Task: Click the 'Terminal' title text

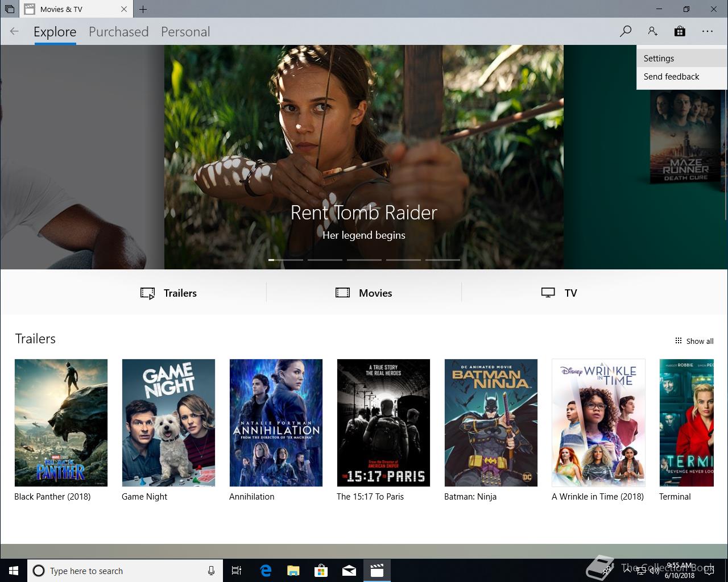Action: 675,497
